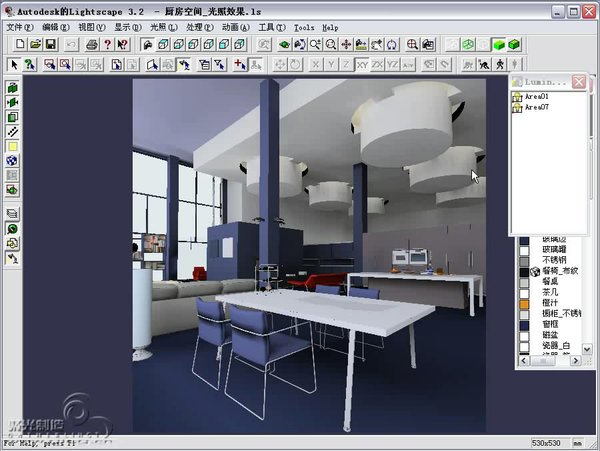Open the 视图(V) menu
600x451 pixels.
tap(92, 27)
